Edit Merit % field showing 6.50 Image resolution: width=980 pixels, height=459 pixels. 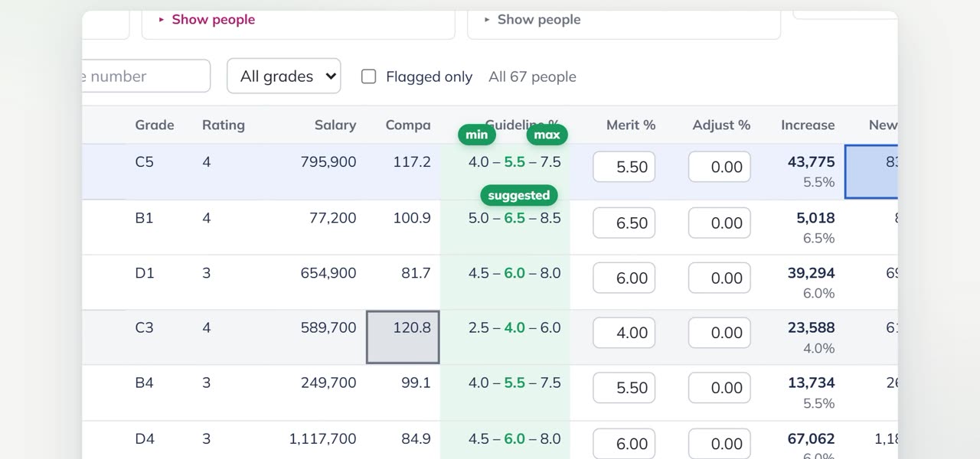624,223
